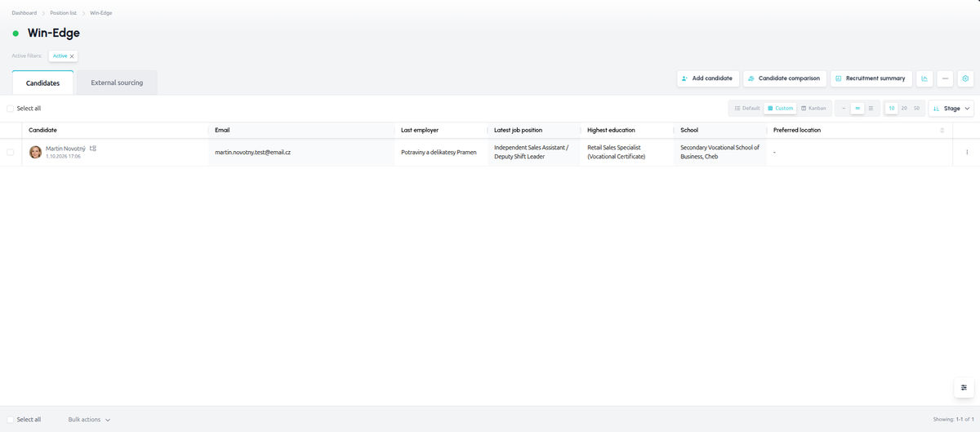Viewport: 980px width, 432px height.
Task: Open the Stage sort dropdown
Action: pos(951,108)
